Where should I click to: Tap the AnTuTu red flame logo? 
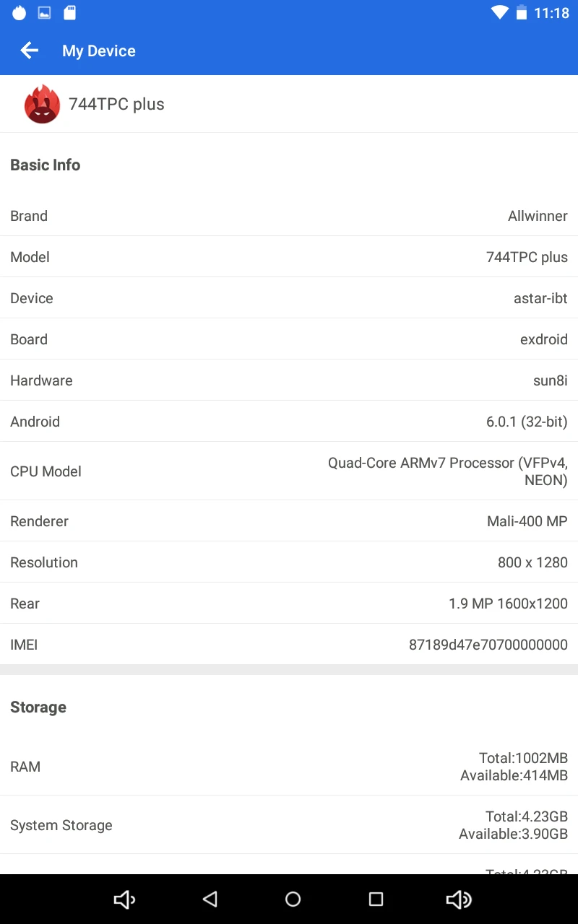[x=42, y=105]
